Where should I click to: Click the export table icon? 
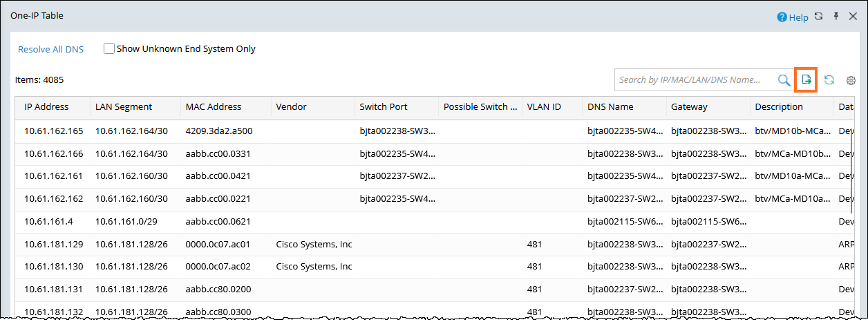click(806, 80)
